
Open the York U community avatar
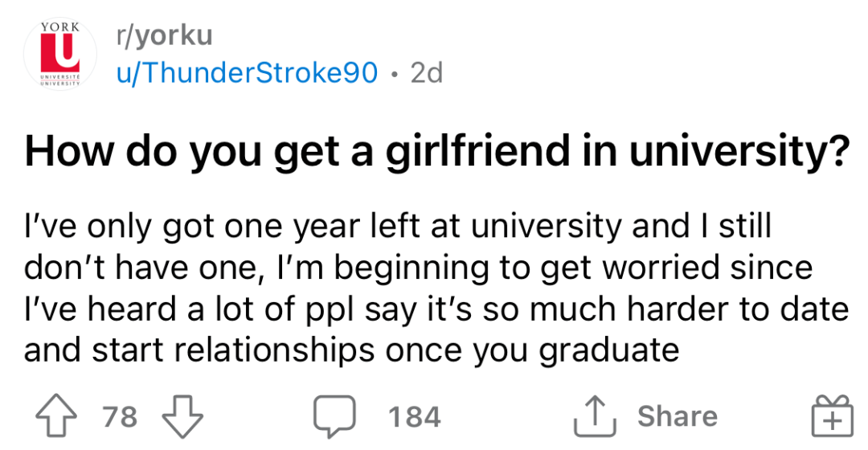[x=59, y=54]
